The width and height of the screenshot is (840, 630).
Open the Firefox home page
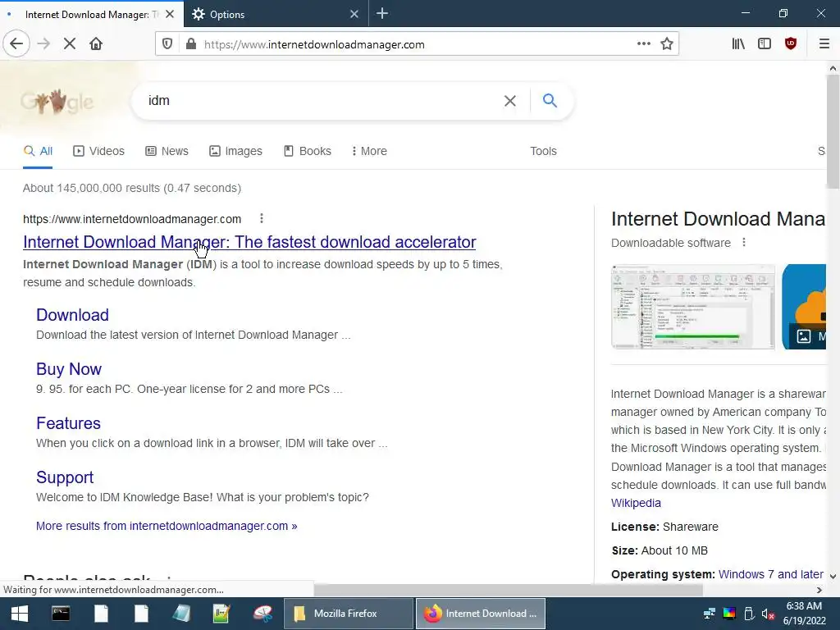96,43
